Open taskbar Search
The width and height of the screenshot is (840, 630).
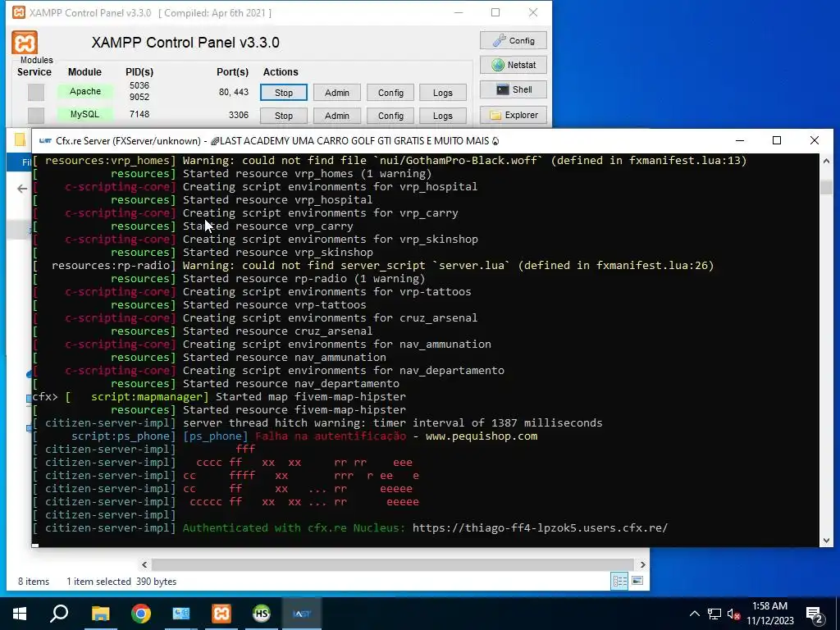click(59, 614)
